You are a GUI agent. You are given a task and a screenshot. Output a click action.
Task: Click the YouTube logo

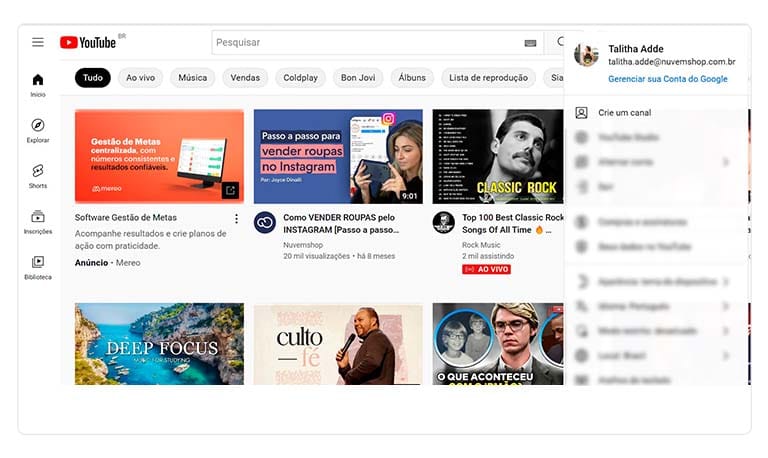point(89,42)
